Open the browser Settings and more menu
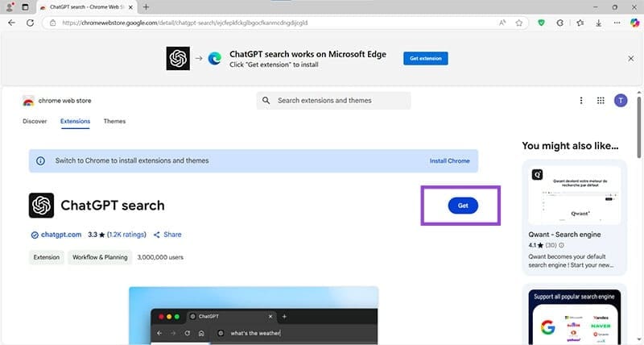The image size is (644, 345). tap(617, 23)
